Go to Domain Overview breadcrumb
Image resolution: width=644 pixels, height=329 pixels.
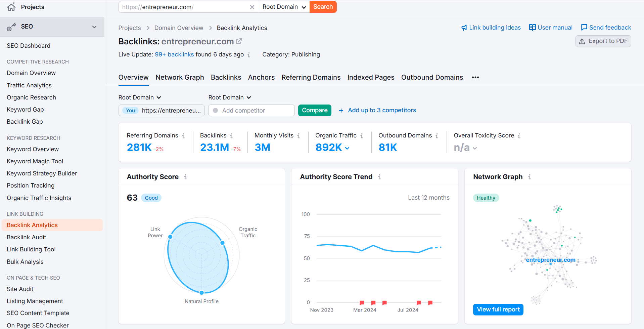179,28
